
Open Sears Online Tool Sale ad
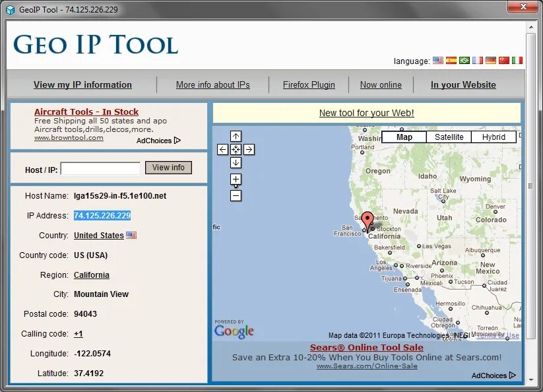[367, 347]
